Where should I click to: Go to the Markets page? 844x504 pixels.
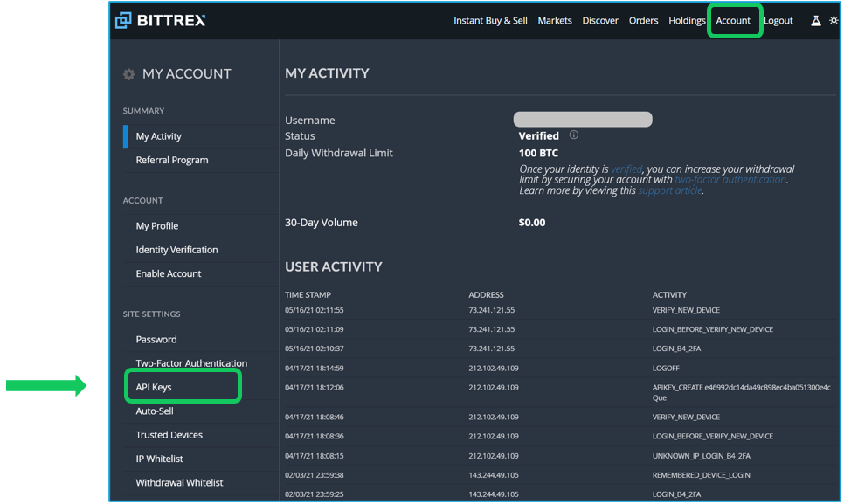coord(555,20)
